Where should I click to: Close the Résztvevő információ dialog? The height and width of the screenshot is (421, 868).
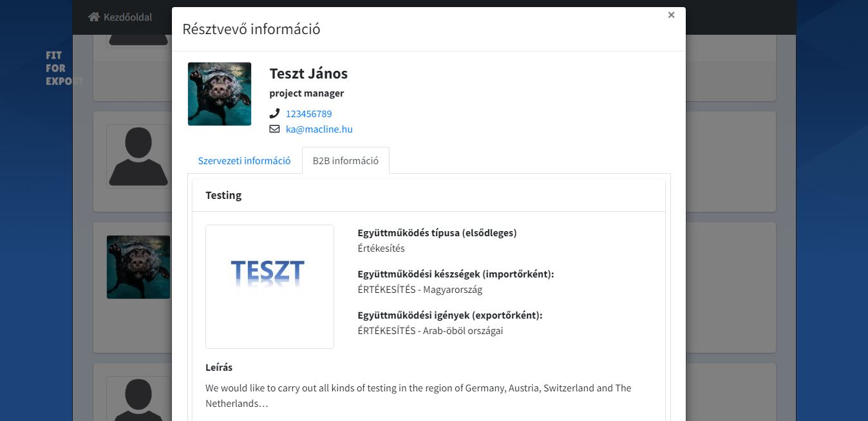[x=671, y=15]
